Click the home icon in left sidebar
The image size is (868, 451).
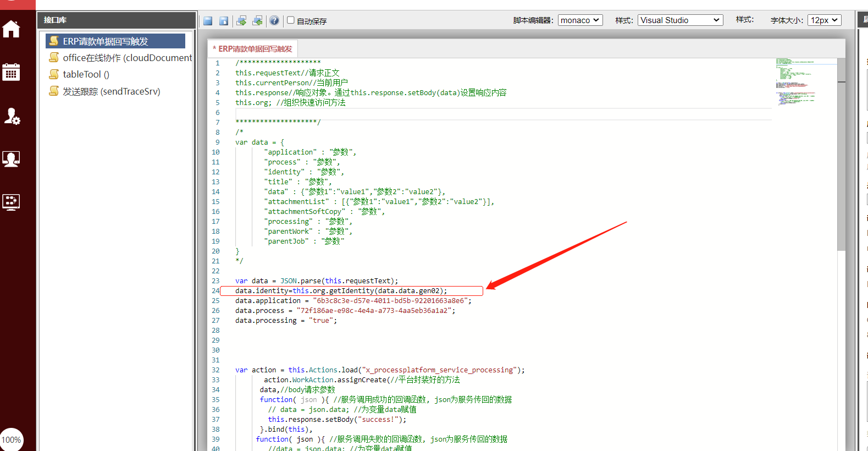pyautogui.click(x=11, y=29)
